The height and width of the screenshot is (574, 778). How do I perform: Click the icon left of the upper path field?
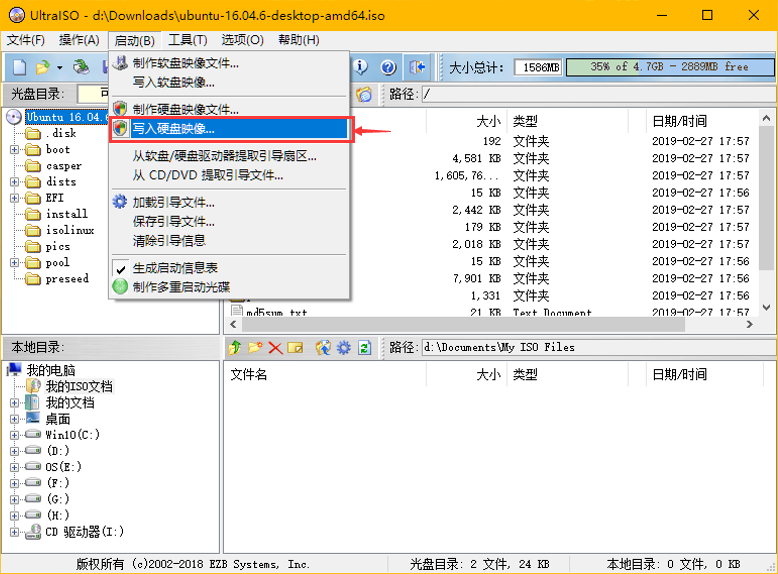(x=364, y=94)
